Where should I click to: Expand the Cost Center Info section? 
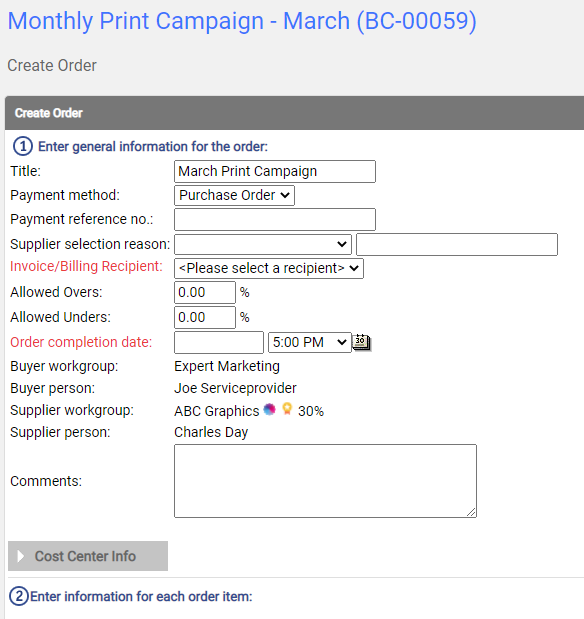pos(88,556)
